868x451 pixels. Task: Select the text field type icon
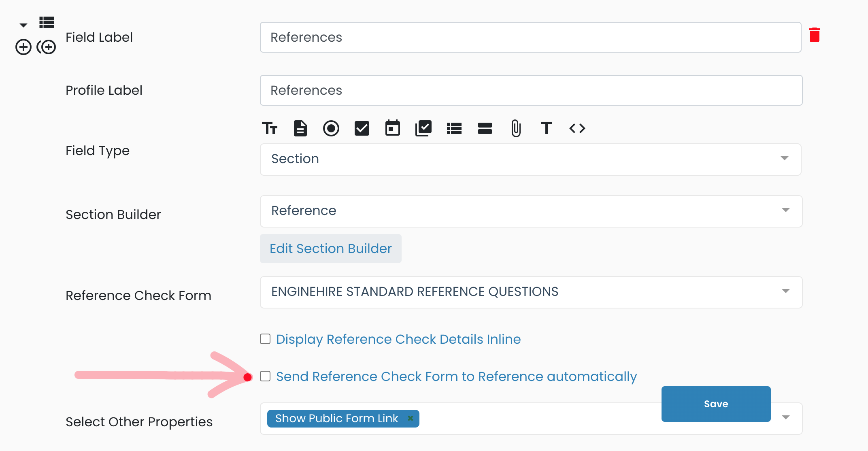(270, 128)
